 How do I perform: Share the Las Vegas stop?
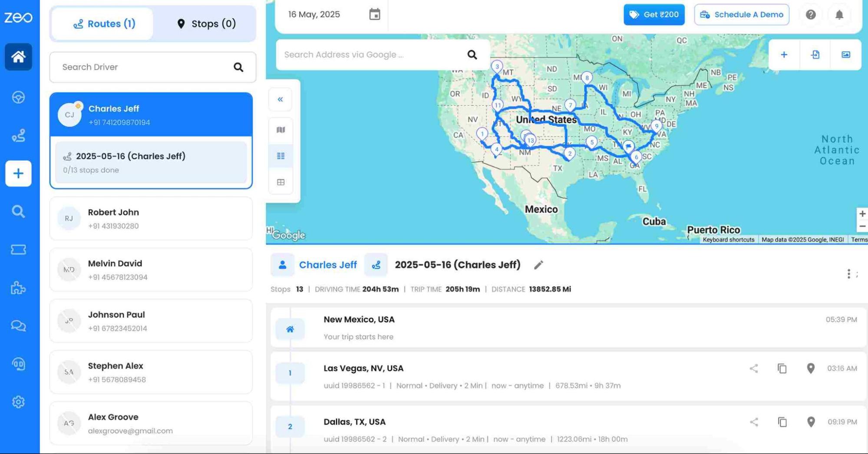(x=754, y=369)
